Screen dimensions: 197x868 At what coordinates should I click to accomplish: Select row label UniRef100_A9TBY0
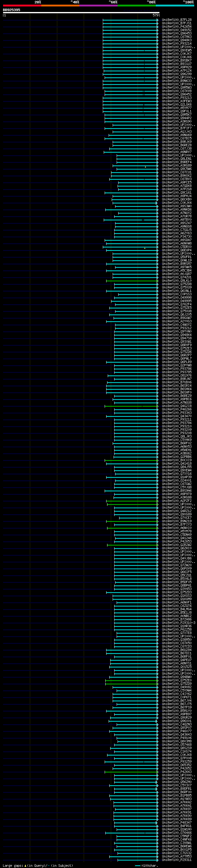click(x=176, y=220)
